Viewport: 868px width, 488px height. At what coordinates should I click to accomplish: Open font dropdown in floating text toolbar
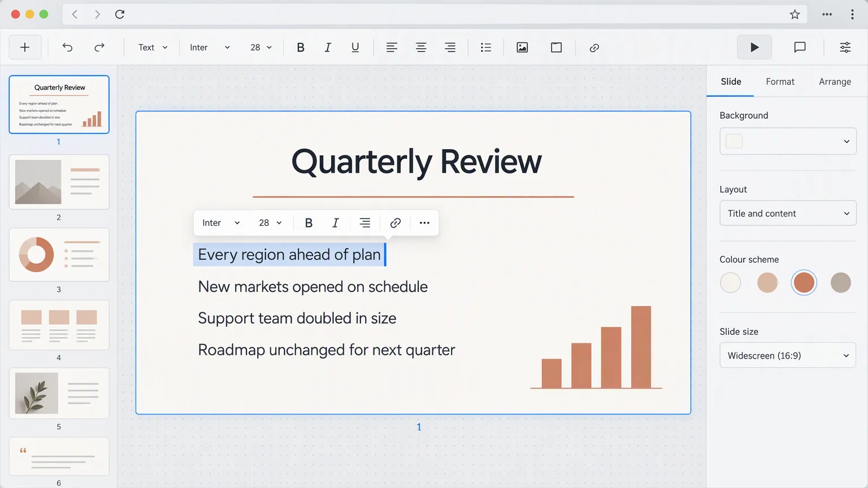point(221,223)
